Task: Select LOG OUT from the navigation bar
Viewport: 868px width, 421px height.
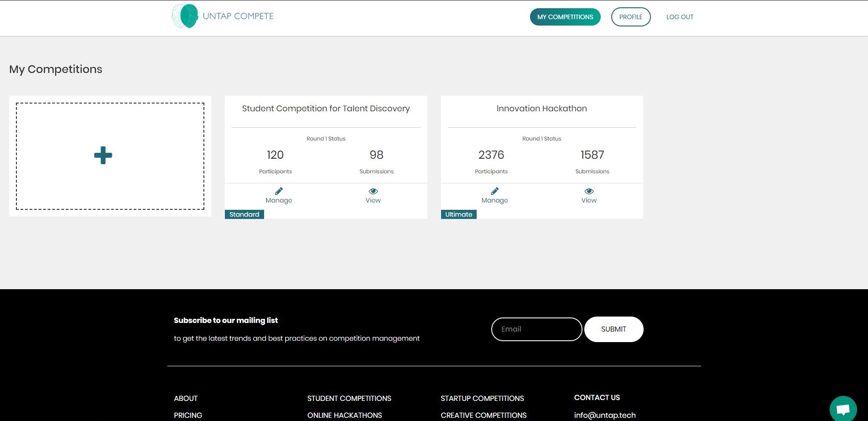Action: pos(680,17)
